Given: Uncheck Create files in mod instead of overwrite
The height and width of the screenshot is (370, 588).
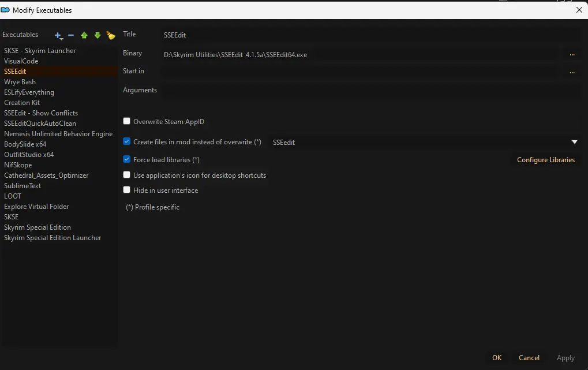Looking at the screenshot, I should [127, 141].
